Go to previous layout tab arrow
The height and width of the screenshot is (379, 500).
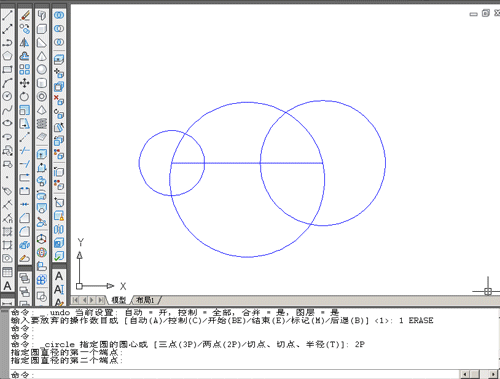pos(84,300)
